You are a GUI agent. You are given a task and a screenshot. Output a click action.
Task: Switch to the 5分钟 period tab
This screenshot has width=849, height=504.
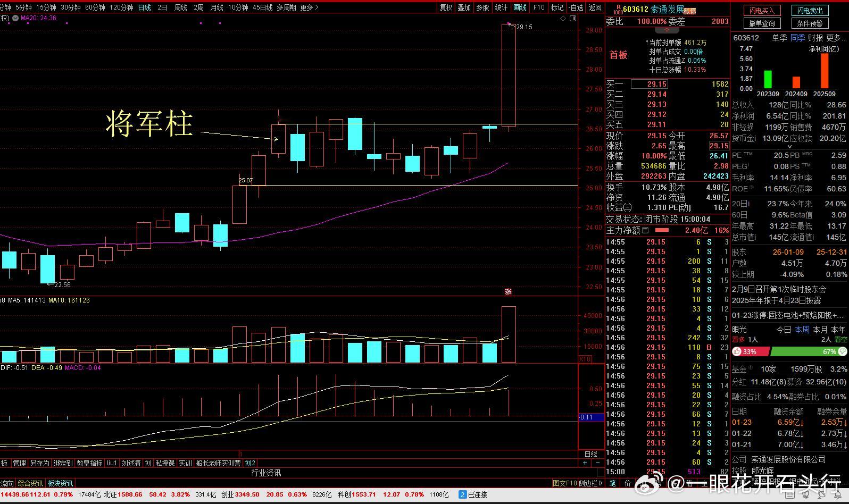click(23, 7)
